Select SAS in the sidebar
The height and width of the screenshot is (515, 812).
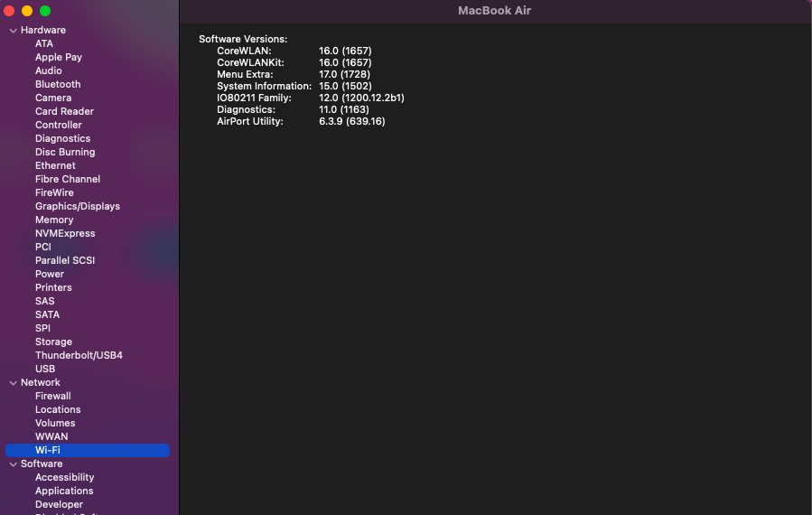[x=44, y=301]
